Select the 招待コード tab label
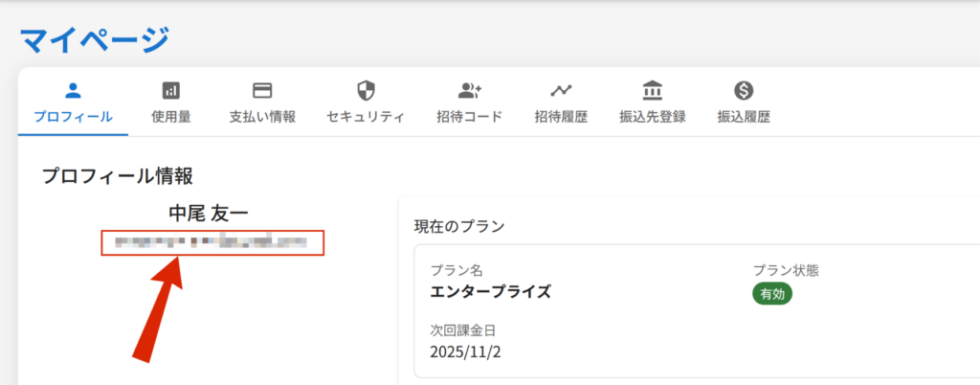 (469, 118)
